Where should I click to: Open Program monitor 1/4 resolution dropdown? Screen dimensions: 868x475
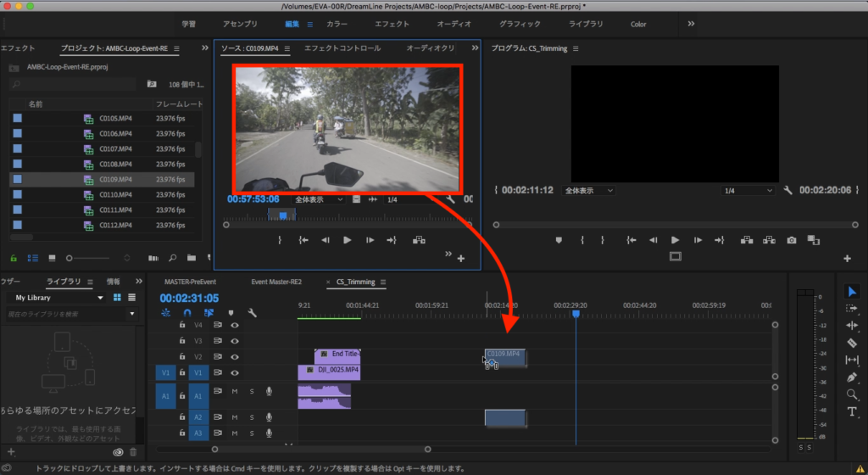(x=749, y=191)
